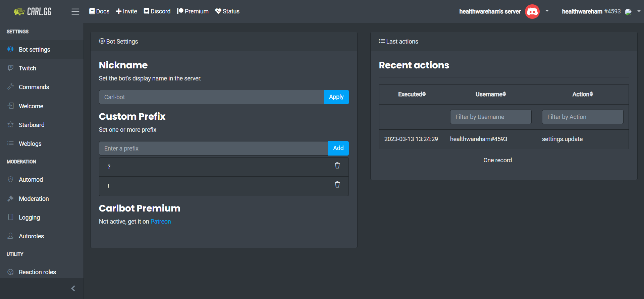This screenshot has width=644, height=299.
Task: Click the One record text
Action: 498,160
